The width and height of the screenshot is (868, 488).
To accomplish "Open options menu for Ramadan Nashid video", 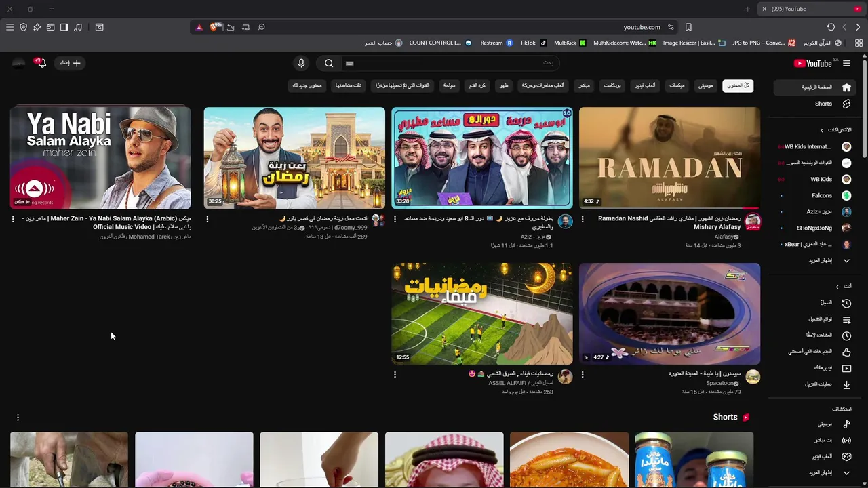I will pyautogui.click(x=583, y=219).
